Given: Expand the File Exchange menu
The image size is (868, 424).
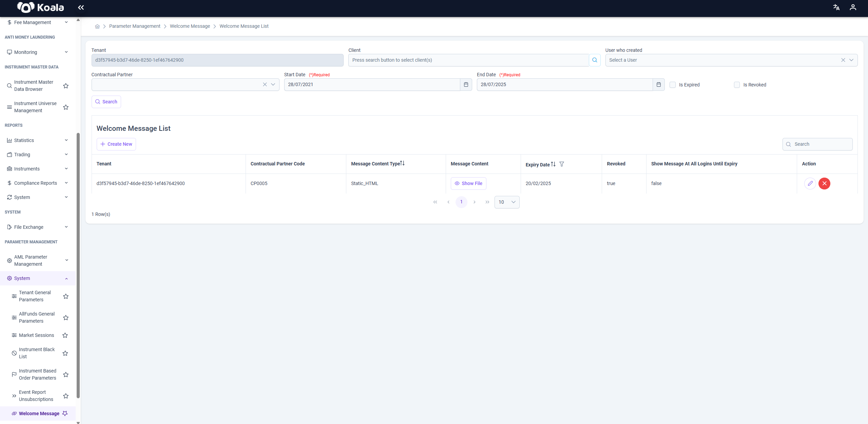Looking at the screenshot, I should click(38, 227).
